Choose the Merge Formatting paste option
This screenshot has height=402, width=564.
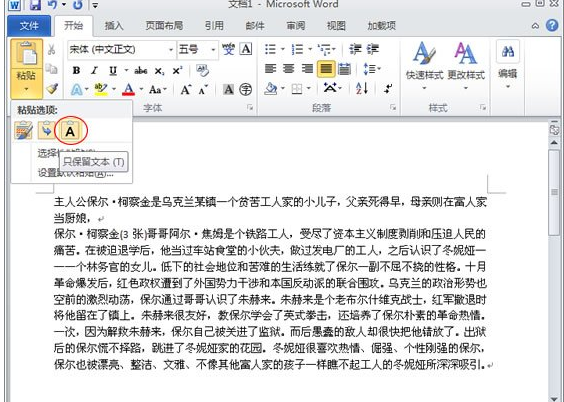coord(46,131)
